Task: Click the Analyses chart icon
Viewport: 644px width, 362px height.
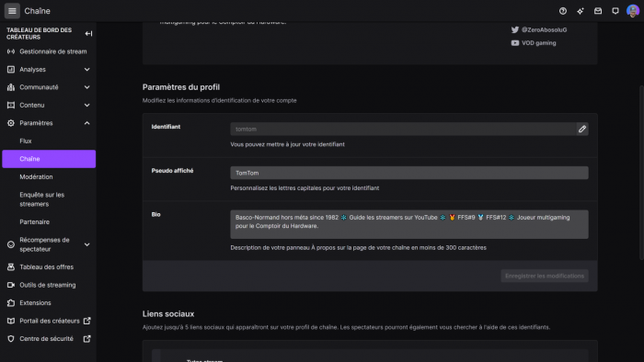Action: coord(11,69)
